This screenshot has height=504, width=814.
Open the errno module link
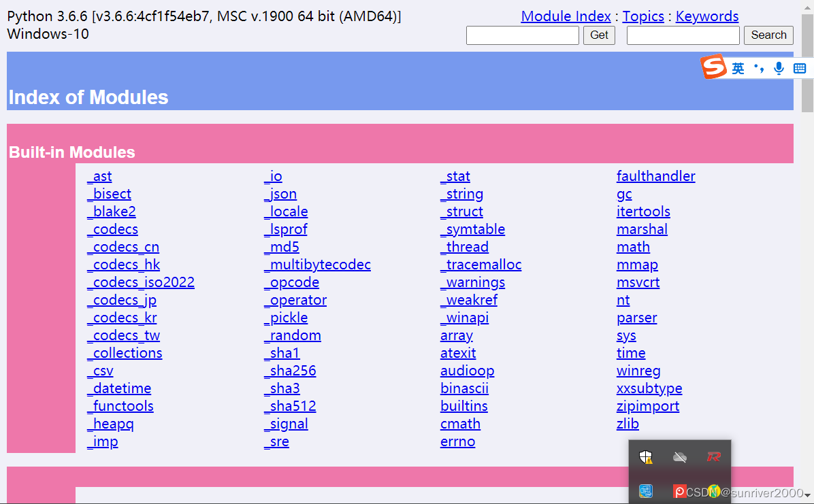pyautogui.click(x=457, y=441)
